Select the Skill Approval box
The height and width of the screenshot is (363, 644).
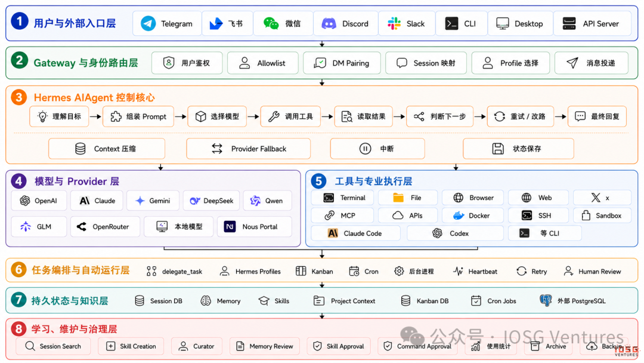(339, 346)
